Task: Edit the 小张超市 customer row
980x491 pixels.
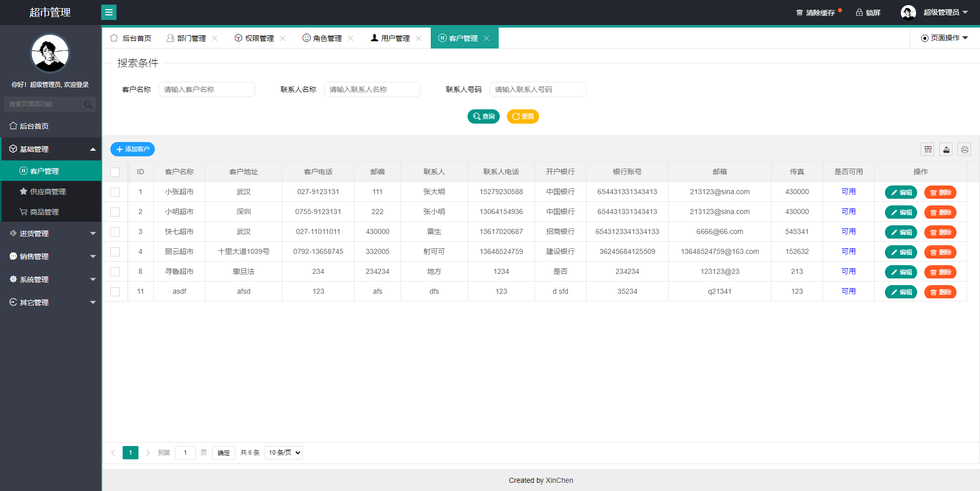Action: point(901,193)
